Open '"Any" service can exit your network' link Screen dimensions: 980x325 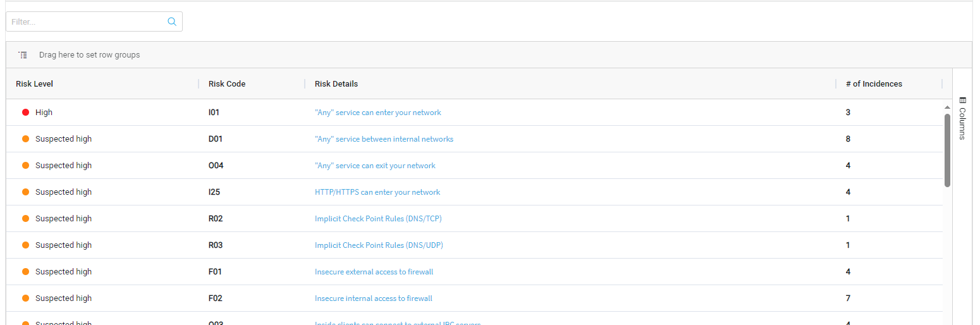click(x=375, y=166)
